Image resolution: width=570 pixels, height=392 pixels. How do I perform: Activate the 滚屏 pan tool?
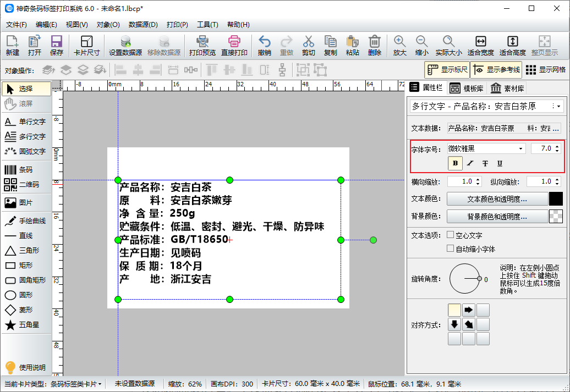(x=26, y=103)
